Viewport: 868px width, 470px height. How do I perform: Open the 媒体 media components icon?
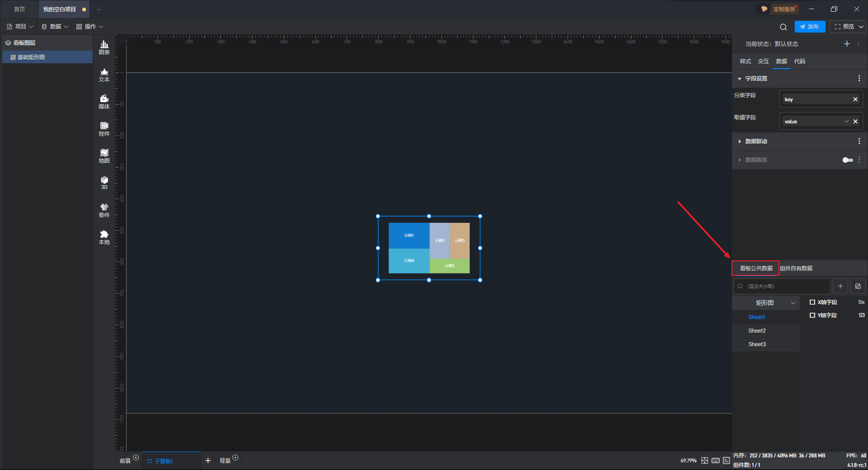click(x=104, y=102)
